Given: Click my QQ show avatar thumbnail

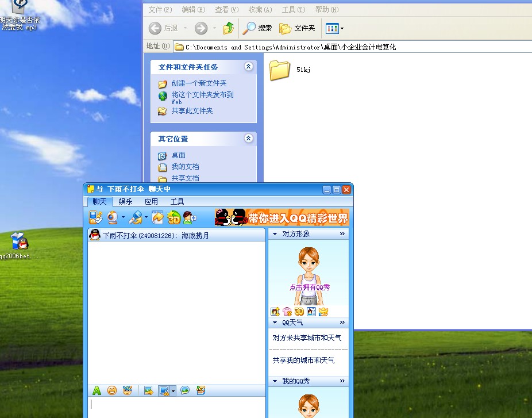Looking at the screenshot, I should [x=309, y=406].
